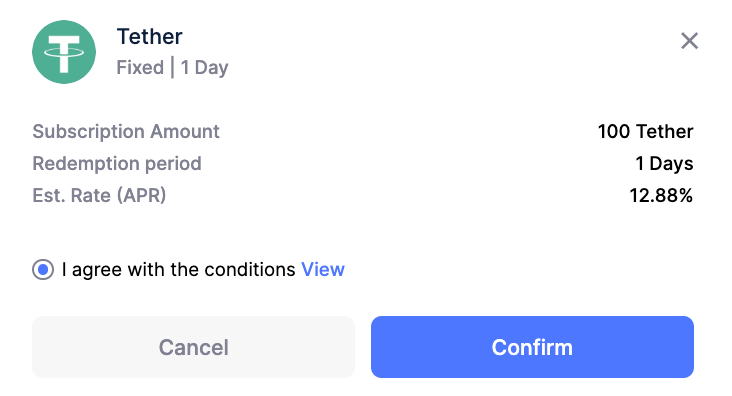This screenshot has height=396, width=732.
Task: Click the 1 Day term label in header
Action: (x=204, y=68)
